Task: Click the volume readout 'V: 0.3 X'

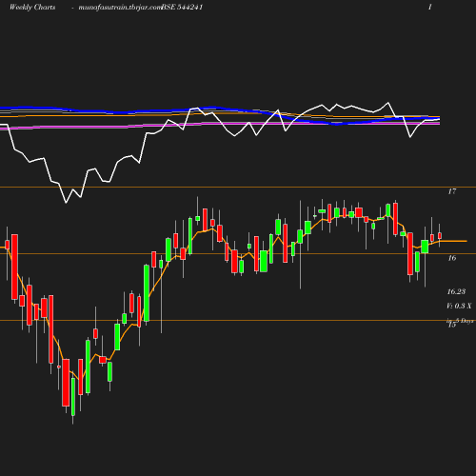Action: [459, 306]
